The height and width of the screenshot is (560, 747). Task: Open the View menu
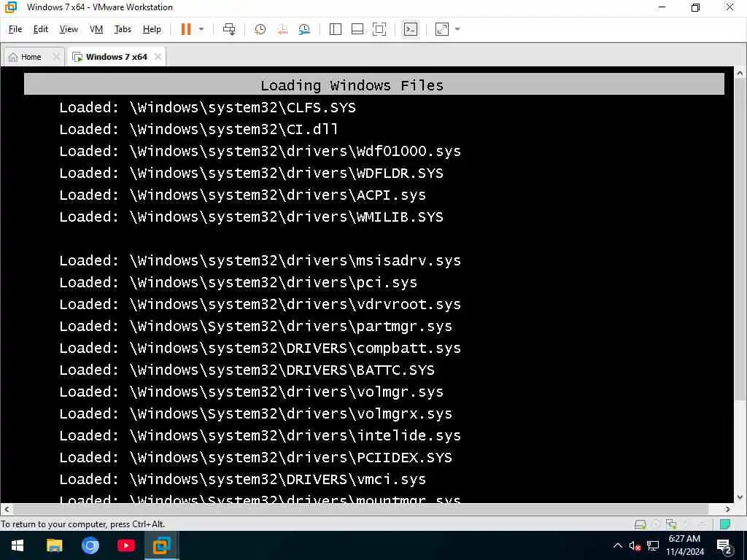(69, 29)
